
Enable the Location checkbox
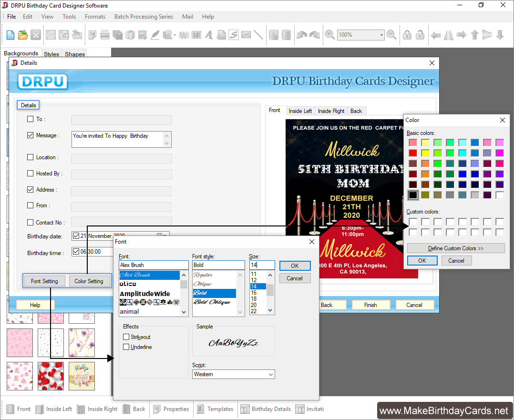pyautogui.click(x=30, y=157)
